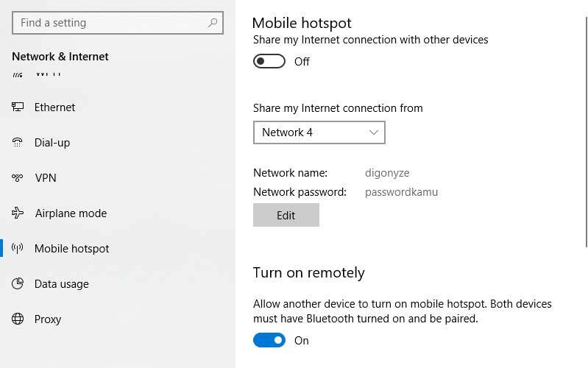Open the Data usage settings page
This screenshot has height=368, width=588.
point(61,284)
